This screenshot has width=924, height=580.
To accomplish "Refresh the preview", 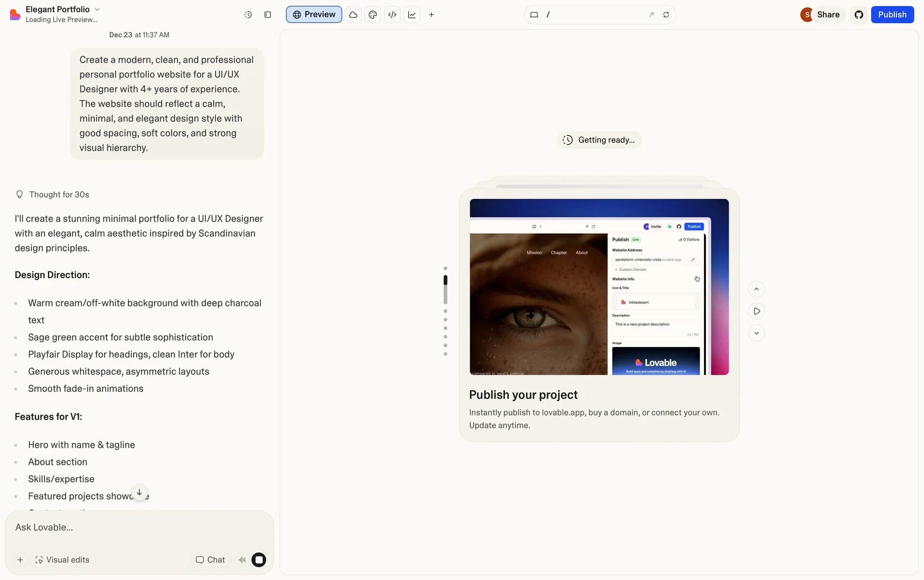I will [666, 15].
